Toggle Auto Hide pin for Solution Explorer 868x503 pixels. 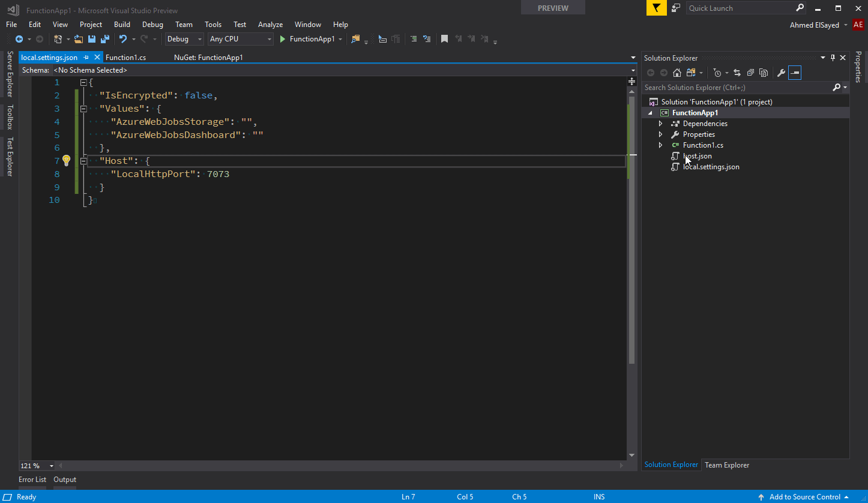833,58
